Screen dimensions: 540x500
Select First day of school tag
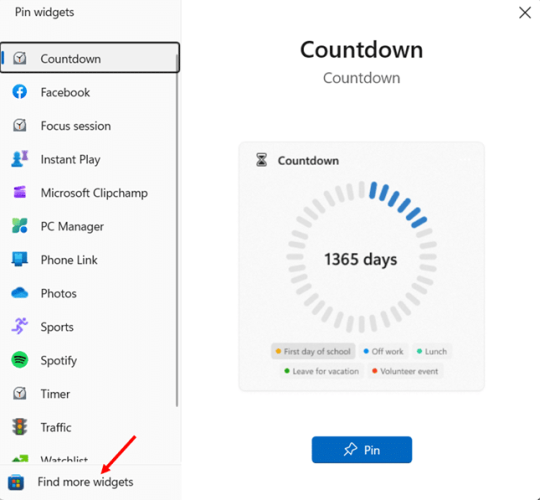point(313,351)
